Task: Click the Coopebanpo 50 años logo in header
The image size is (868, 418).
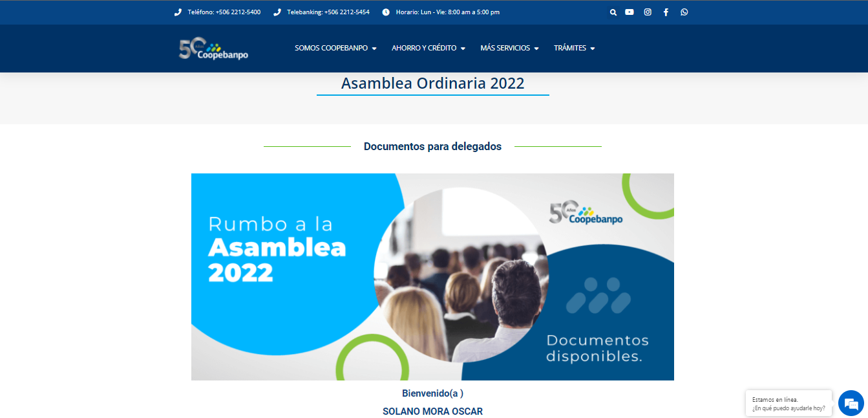Action: click(x=213, y=49)
